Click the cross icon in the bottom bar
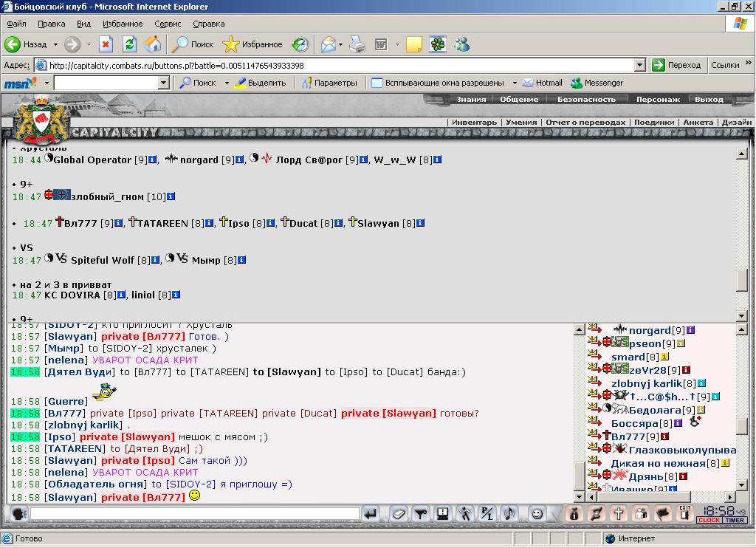The width and height of the screenshot is (756, 548). coord(619,514)
